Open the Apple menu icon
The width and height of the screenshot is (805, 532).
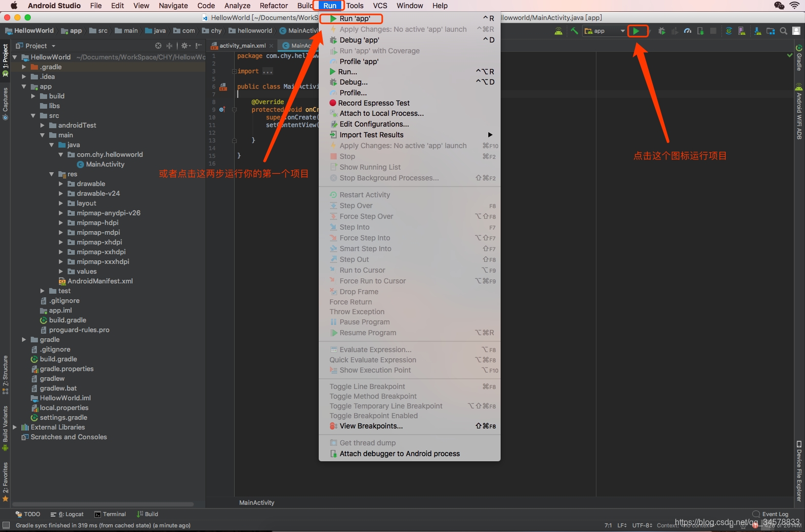pyautogui.click(x=14, y=6)
